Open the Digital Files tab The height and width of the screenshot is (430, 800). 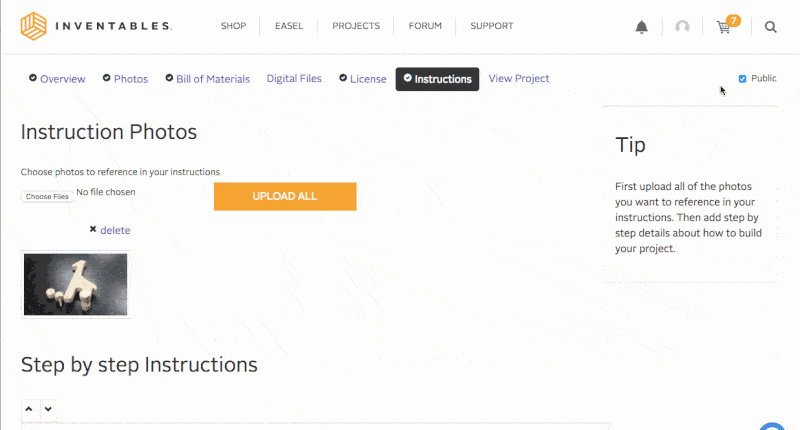294,78
